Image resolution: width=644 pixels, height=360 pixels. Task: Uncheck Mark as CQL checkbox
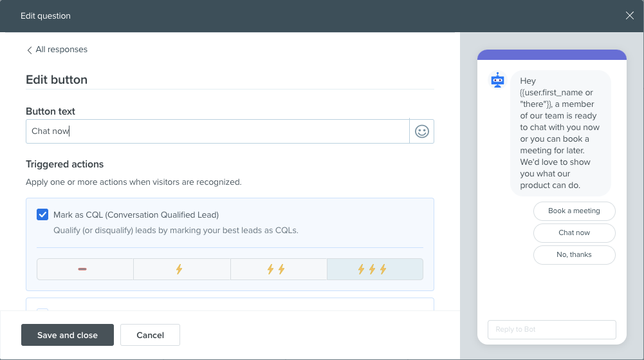point(42,214)
